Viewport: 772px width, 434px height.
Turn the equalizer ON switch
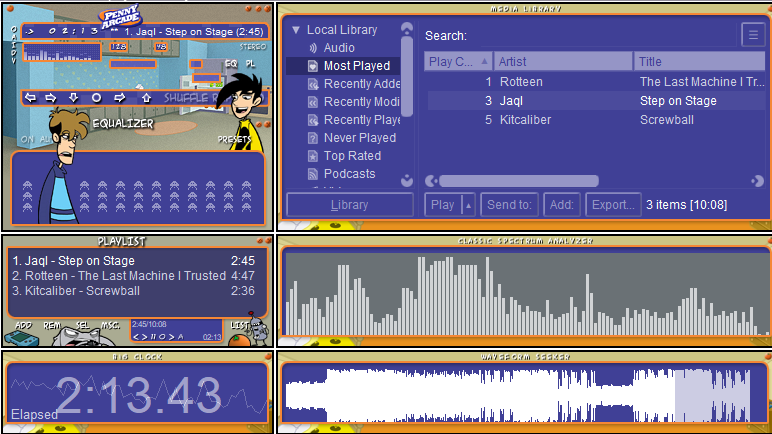tap(27, 139)
